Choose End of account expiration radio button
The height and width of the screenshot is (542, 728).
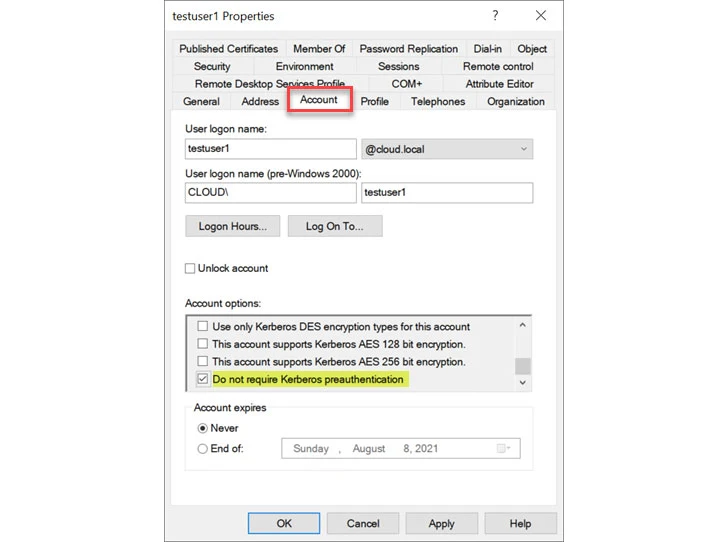coord(203,449)
